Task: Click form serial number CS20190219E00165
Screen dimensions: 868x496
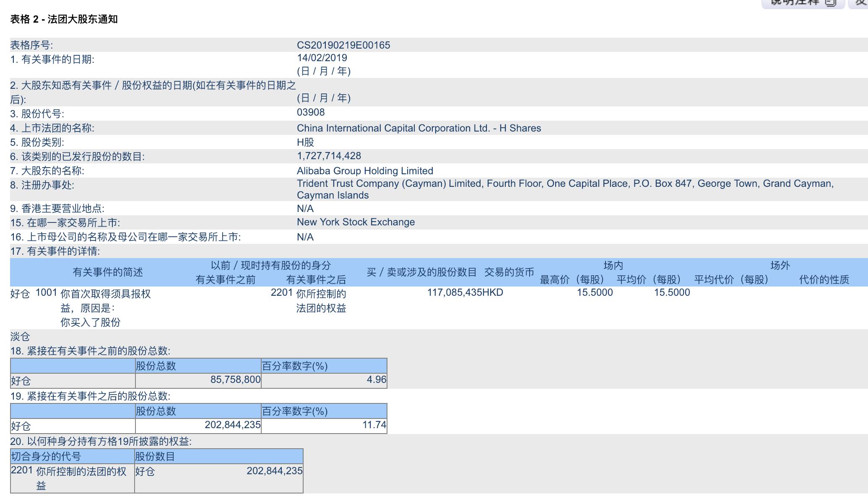Action: [343, 45]
